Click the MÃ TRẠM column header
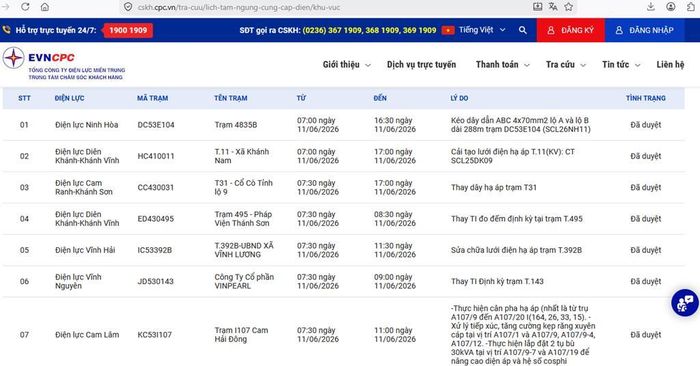700x366 pixels. point(152,98)
